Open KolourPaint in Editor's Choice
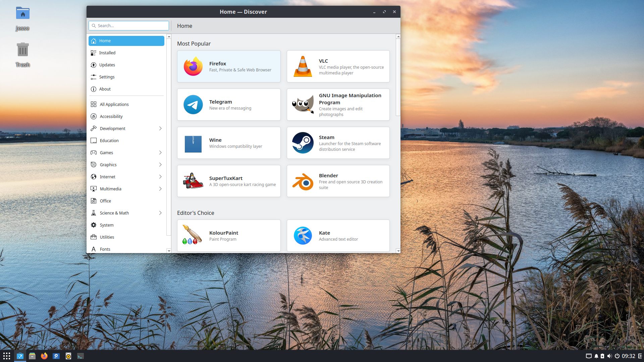Screen dimensions: 644x362 pyautogui.click(x=229, y=236)
